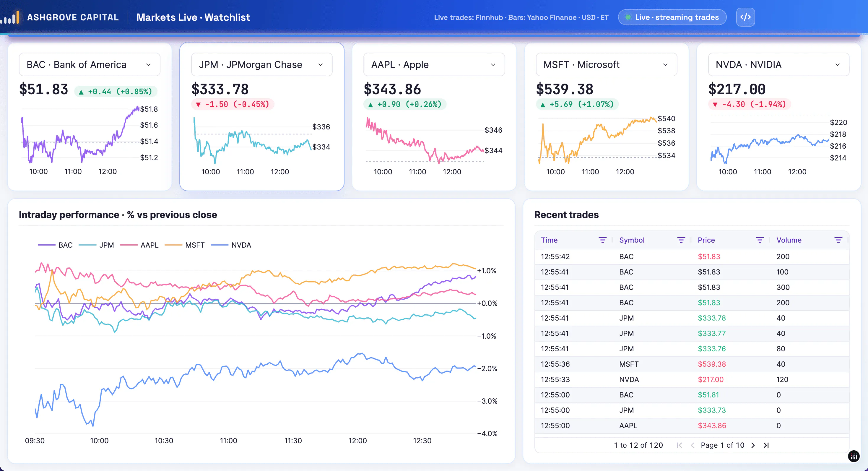Click the $333.73 JPM trade price

click(x=711, y=410)
